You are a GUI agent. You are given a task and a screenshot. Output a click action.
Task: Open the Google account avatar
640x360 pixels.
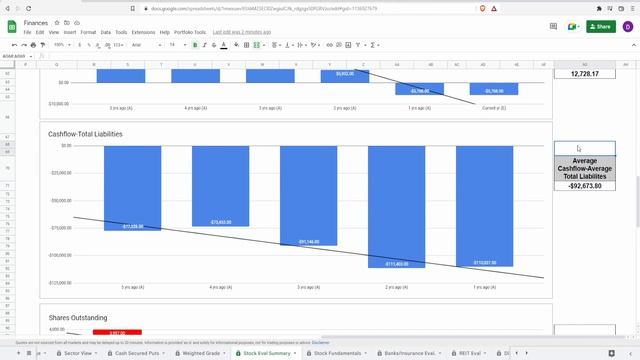[x=628, y=27]
